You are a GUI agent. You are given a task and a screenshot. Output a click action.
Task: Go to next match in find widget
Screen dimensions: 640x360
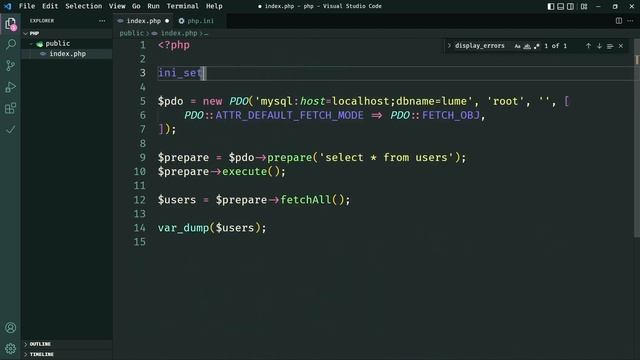[x=599, y=46]
